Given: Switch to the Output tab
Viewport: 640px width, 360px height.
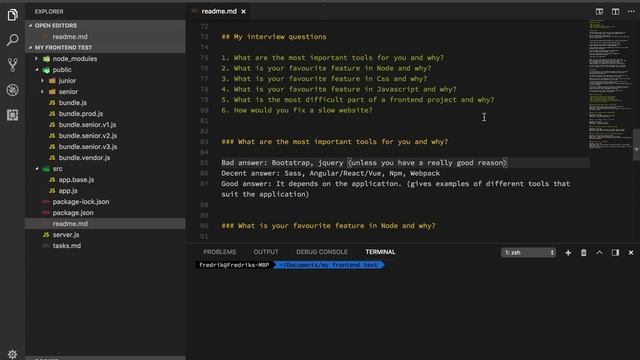Looking at the screenshot, I should click(266, 252).
